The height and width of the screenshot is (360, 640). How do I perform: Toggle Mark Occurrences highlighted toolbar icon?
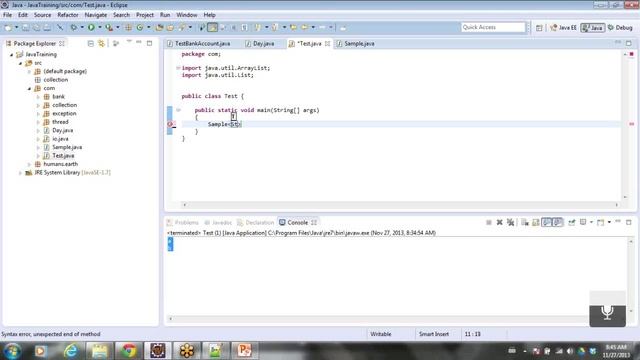(213, 28)
